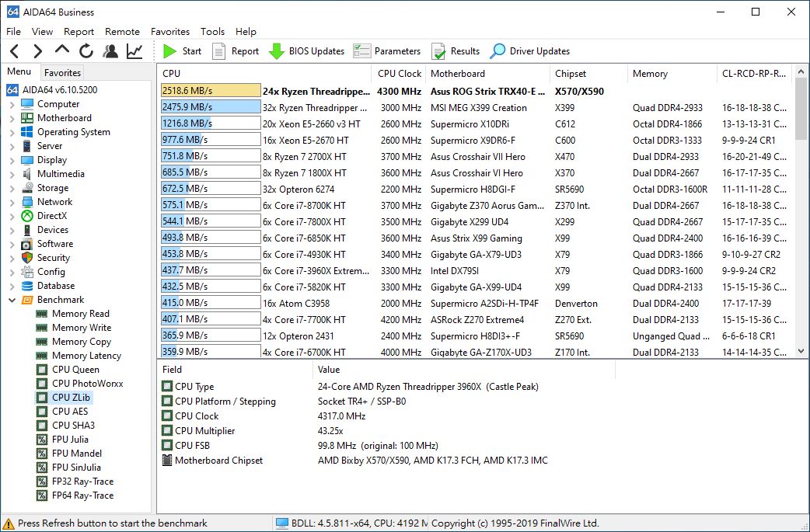Select the FPU Mandel benchmark
This screenshot has width=810, height=532.
pyautogui.click(x=77, y=453)
